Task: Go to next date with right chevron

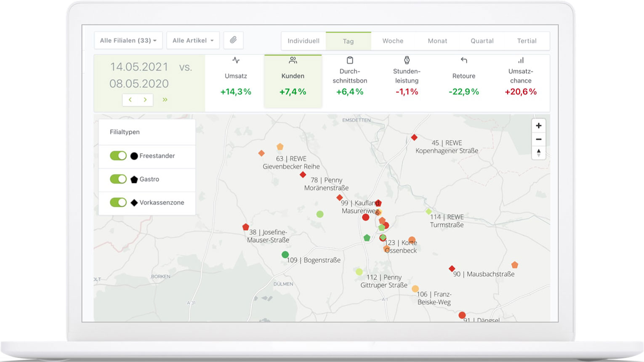Action: pos(145,100)
